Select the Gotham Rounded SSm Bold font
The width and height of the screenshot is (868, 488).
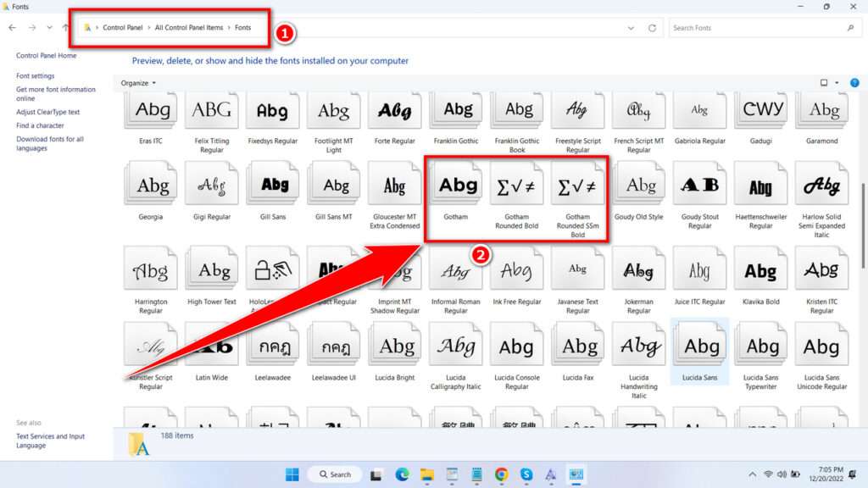tap(577, 199)
